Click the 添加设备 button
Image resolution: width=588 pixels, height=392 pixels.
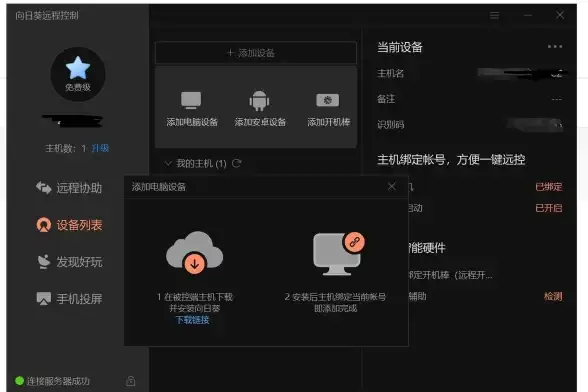tap(256, 53)
